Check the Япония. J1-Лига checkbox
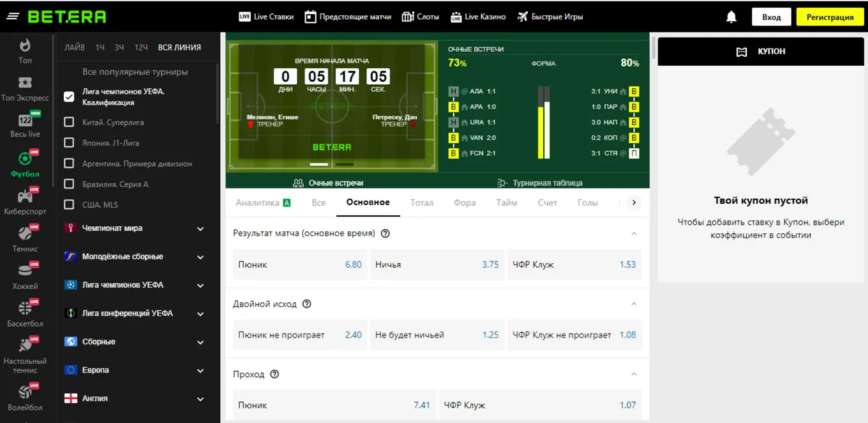 pos(69,142)
